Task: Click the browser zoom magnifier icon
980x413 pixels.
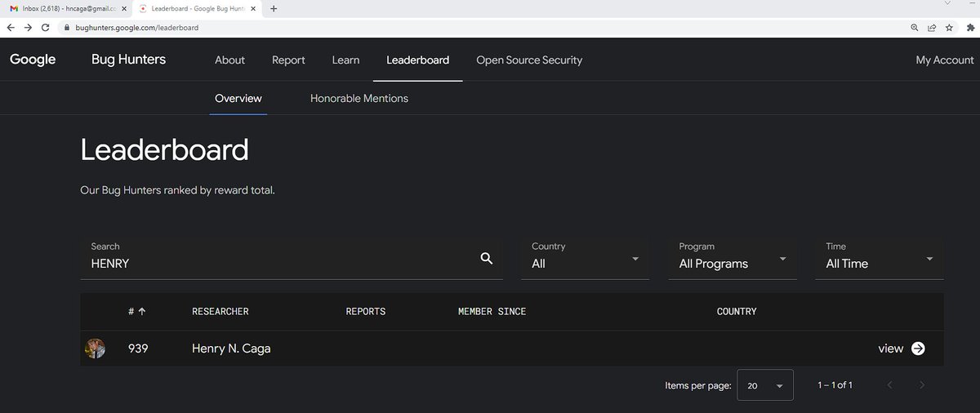Action: pyautogui.click(x=915, y=27)
